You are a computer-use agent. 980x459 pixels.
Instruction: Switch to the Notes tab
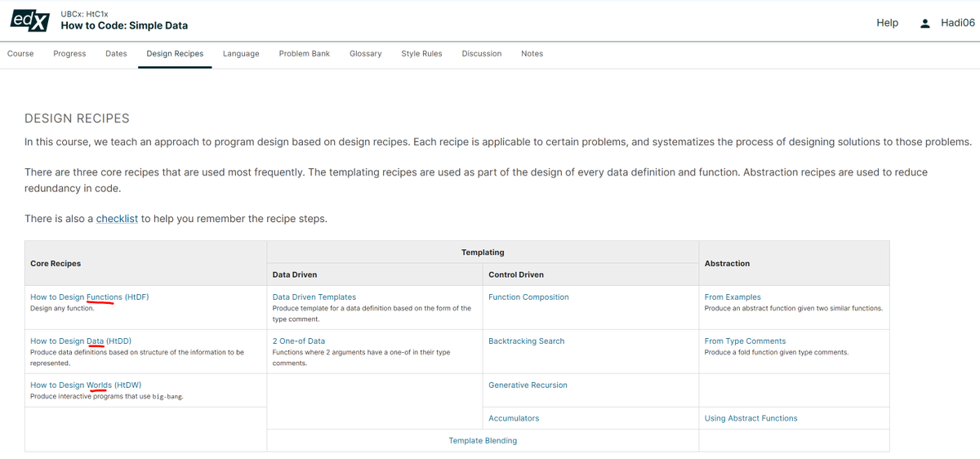pyautogui.click(x=532, y=54)
